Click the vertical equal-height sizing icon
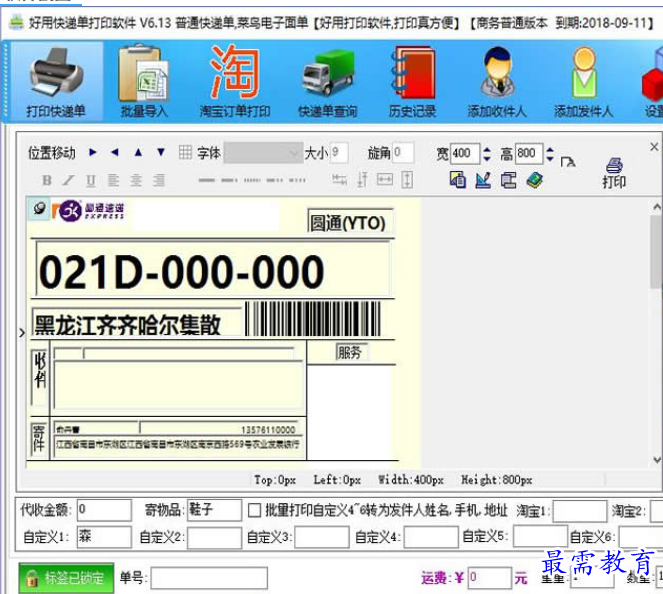This screenshot has height=594, width=663. (407, 180)
